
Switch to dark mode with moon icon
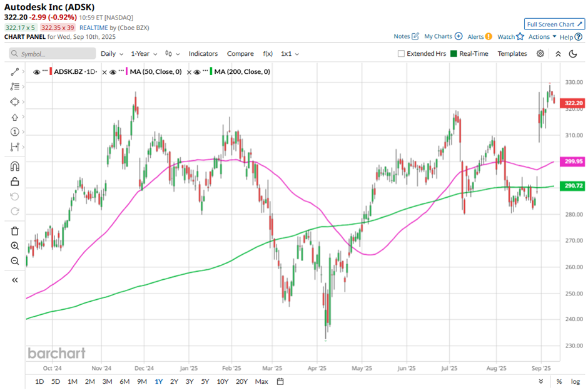(x=573, y=54)
